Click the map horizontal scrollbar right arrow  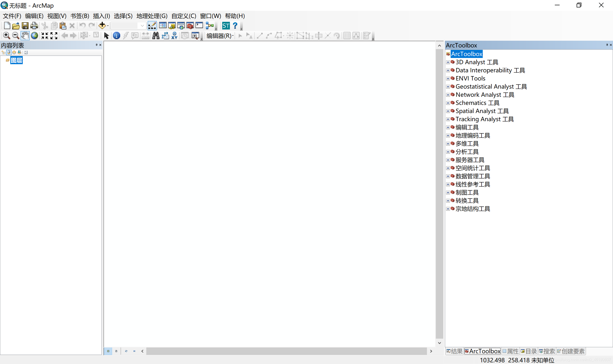(431, 351)
